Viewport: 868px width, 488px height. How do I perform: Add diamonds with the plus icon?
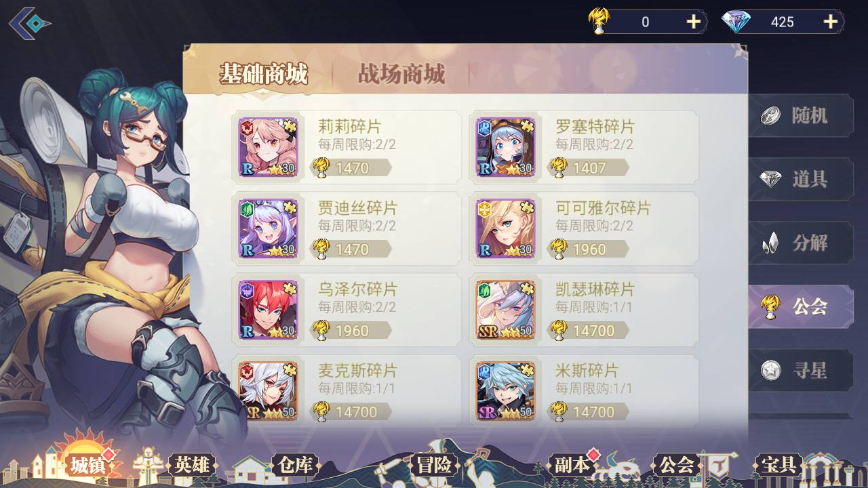click(830, 22)
